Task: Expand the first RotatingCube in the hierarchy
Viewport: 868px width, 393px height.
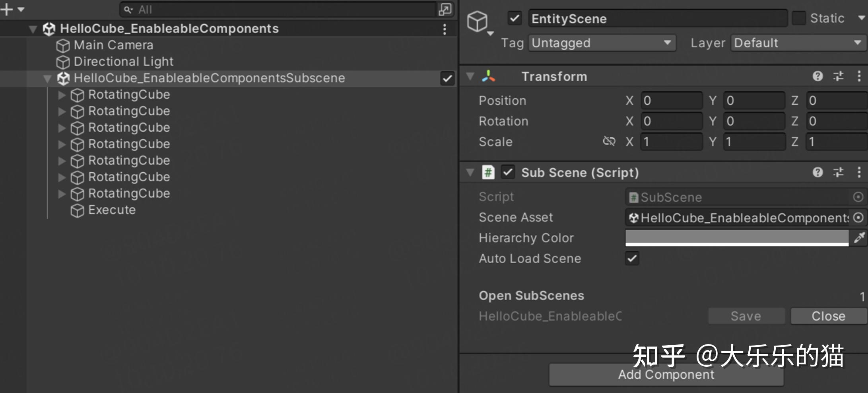Action: (62, 95)
